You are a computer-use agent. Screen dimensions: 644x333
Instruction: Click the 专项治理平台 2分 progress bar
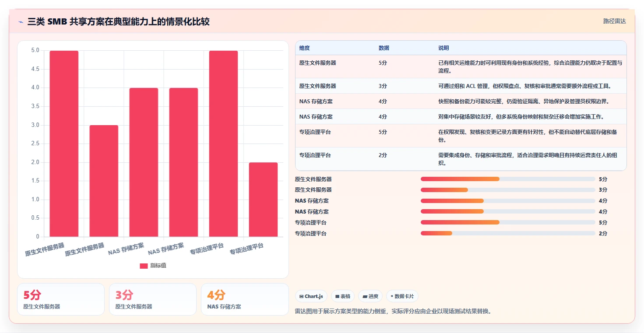(x=508, y=233)
